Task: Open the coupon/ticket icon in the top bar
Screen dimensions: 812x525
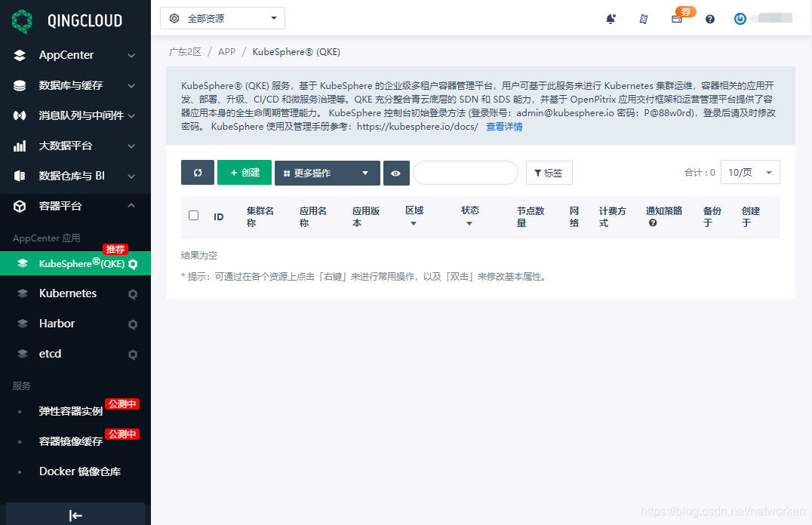Action: point(643,18)
